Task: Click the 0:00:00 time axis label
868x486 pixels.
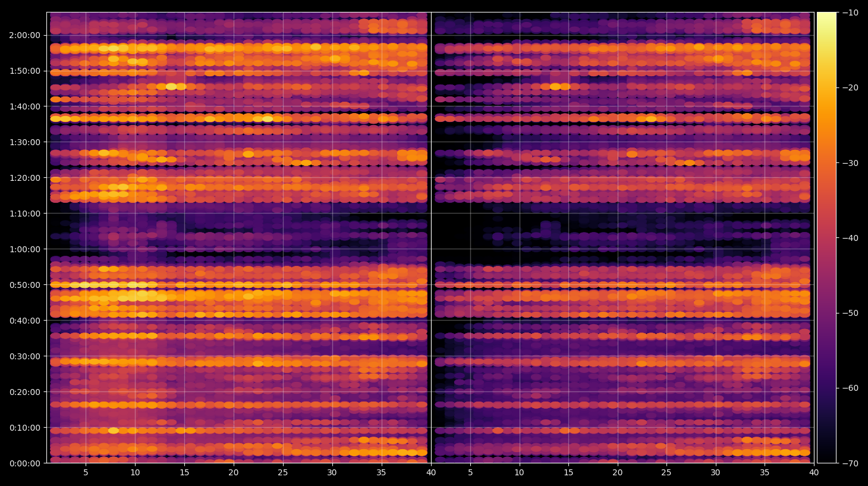Action: coord(24,463)
